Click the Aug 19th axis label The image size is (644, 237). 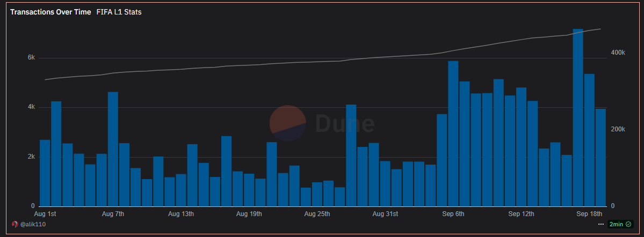coord(249,214)
